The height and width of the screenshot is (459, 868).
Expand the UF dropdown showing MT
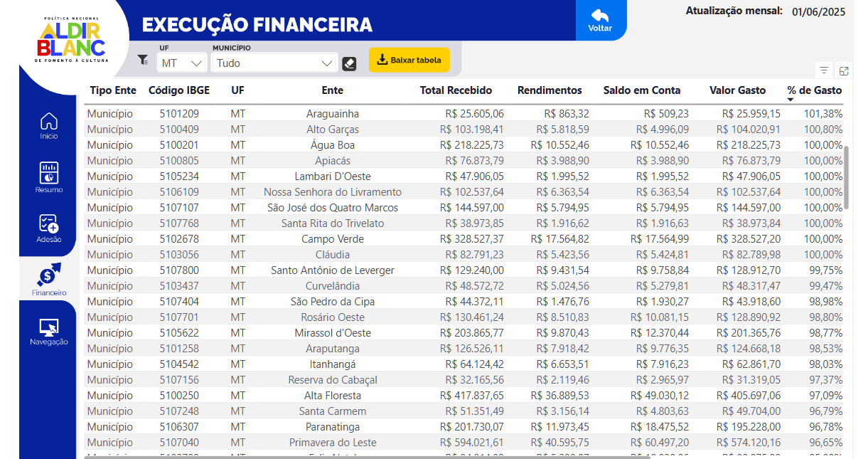coord(182,63)
